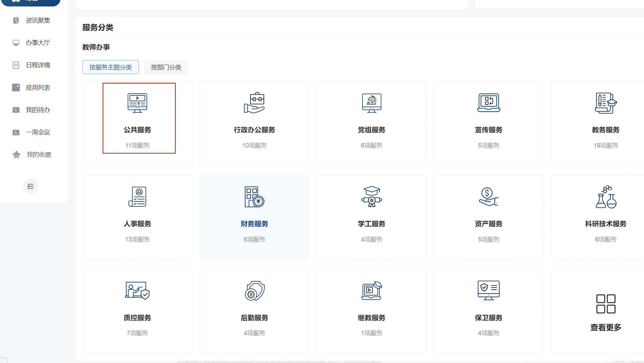644x363 pixels.
Task: Expand 查看更多 grid to see more
Action: [x=606, y=304]
